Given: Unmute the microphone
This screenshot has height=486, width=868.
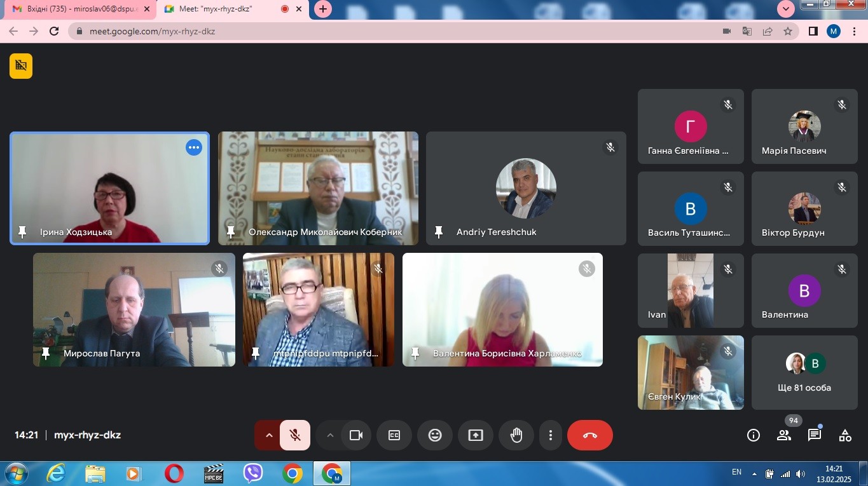Looking at the screenshot, I should point(295,435).
